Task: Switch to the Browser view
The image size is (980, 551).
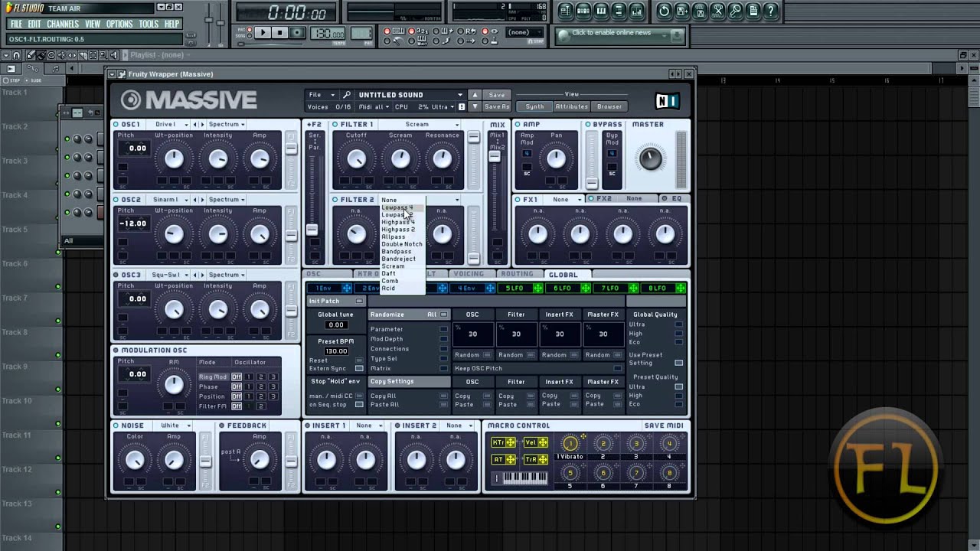Action: pyautogui.click(x=609, y=107)
